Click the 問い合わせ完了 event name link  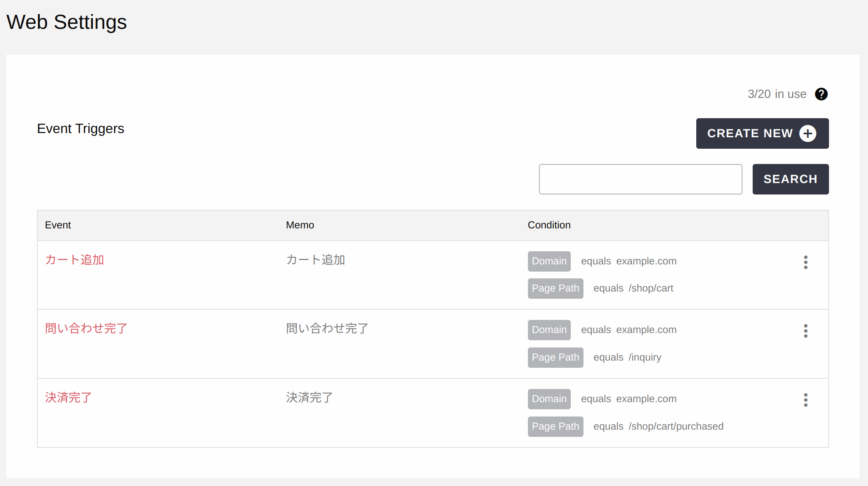pyautogui.click(x=87, y=328)
